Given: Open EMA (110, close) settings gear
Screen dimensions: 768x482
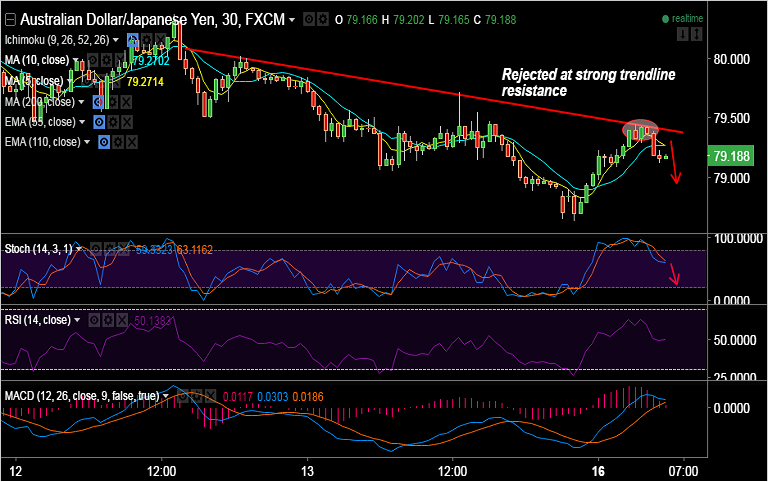Looking at the screenshot, I should [118, 142].
